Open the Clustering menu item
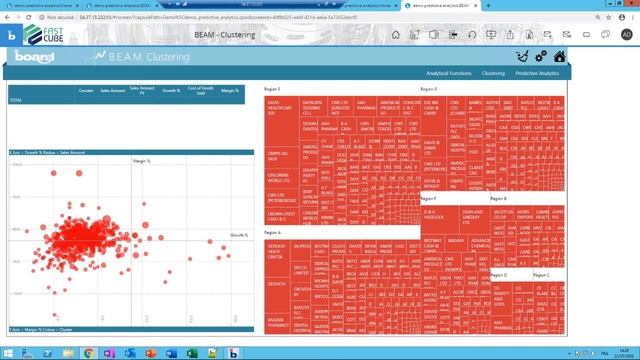The width and height of the screenshot is (640, 360). click(493, 73)
